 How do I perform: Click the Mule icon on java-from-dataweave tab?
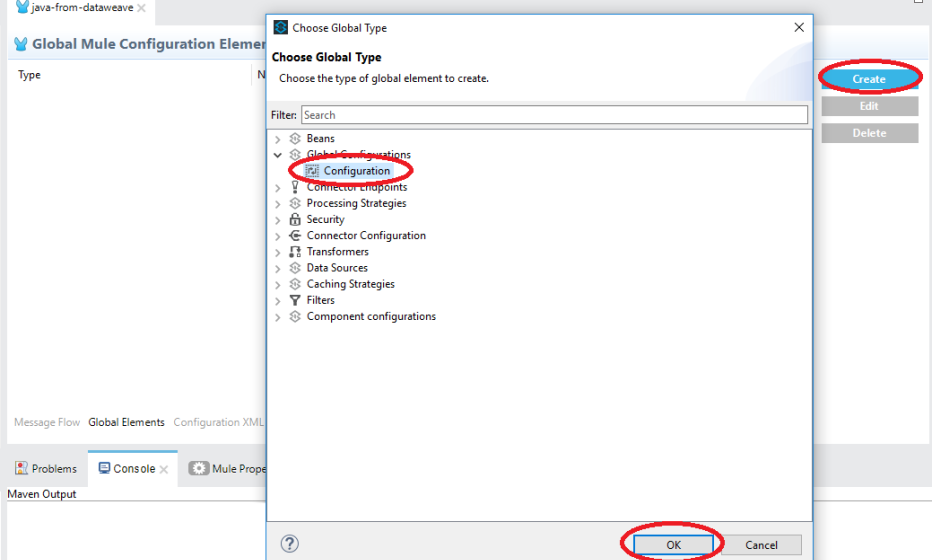coord(22,8)
